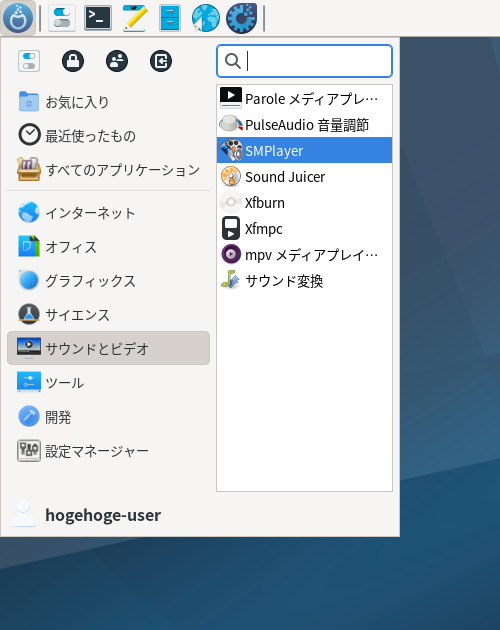The height and width of the screenshot is (630, 500).
Task: Lock the screen with the padlock icon
Action: click(x=73, y=61)
